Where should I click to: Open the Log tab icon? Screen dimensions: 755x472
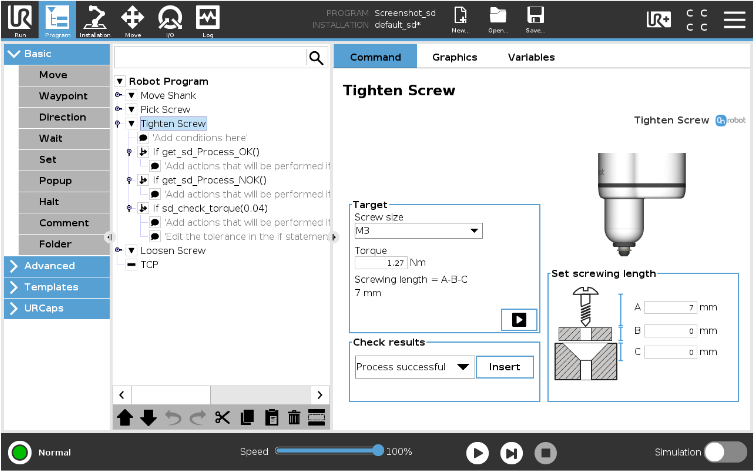coord(207,18)
